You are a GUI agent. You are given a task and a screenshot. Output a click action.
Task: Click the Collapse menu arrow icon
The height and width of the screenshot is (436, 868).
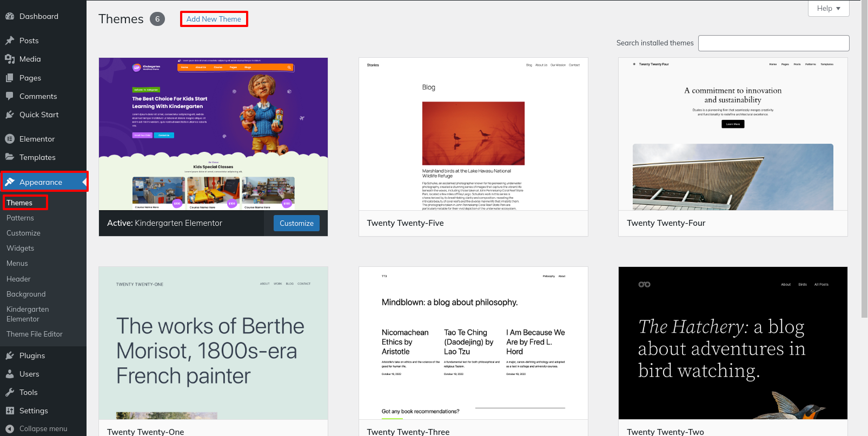click(x=10, y=428)
